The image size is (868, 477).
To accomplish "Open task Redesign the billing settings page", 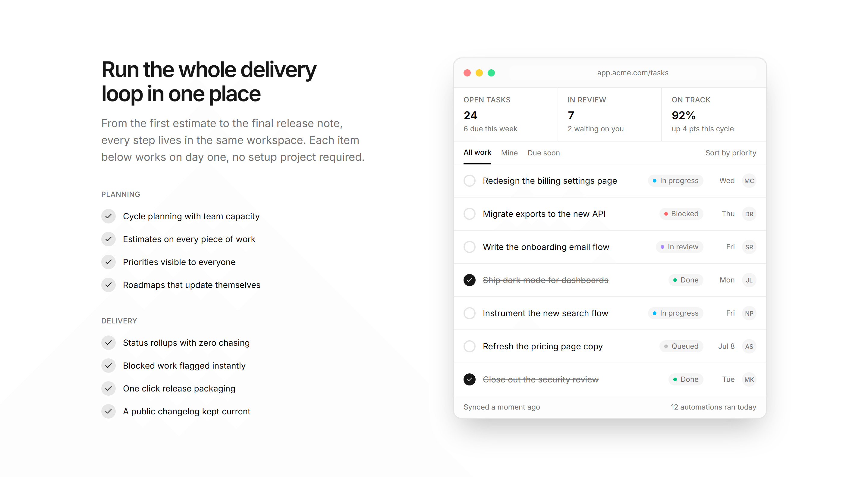I will [549, 181].
